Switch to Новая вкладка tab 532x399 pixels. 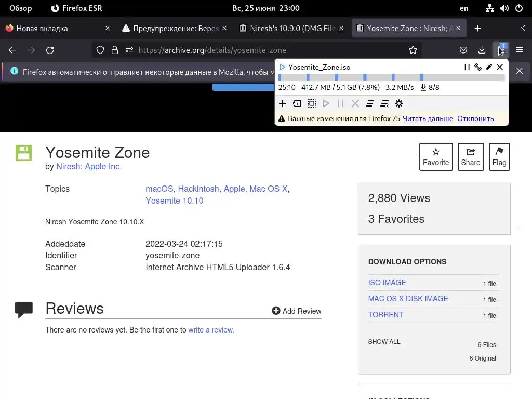pos(58,29)
